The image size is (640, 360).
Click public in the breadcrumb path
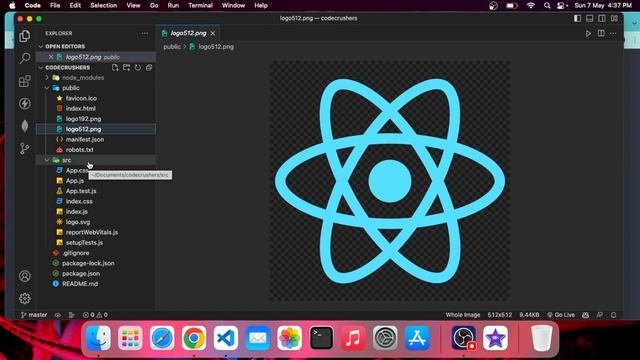[x=172, y=47]
